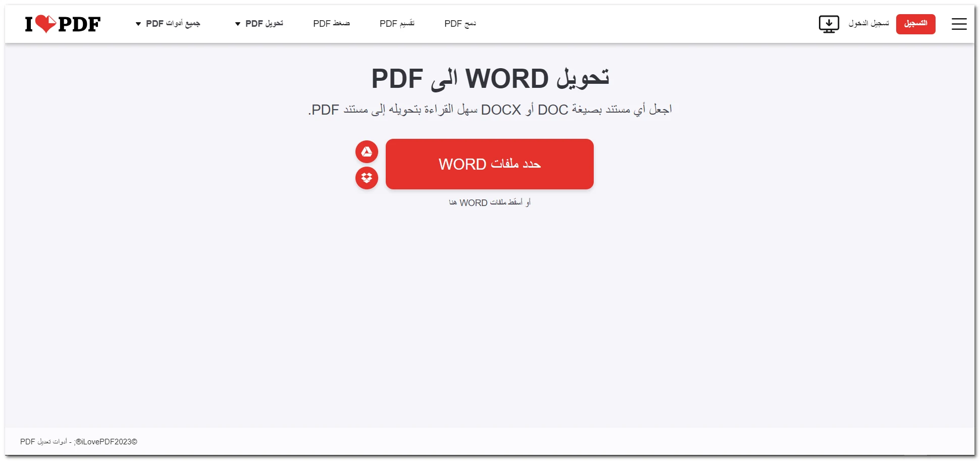Select files from Google Drive icon
Screen dimensions: 980x461
click(x=367, y=151)
